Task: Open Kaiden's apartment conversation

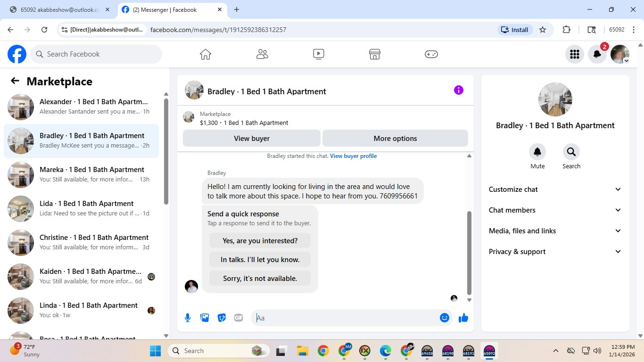Action: pos(81,277)
